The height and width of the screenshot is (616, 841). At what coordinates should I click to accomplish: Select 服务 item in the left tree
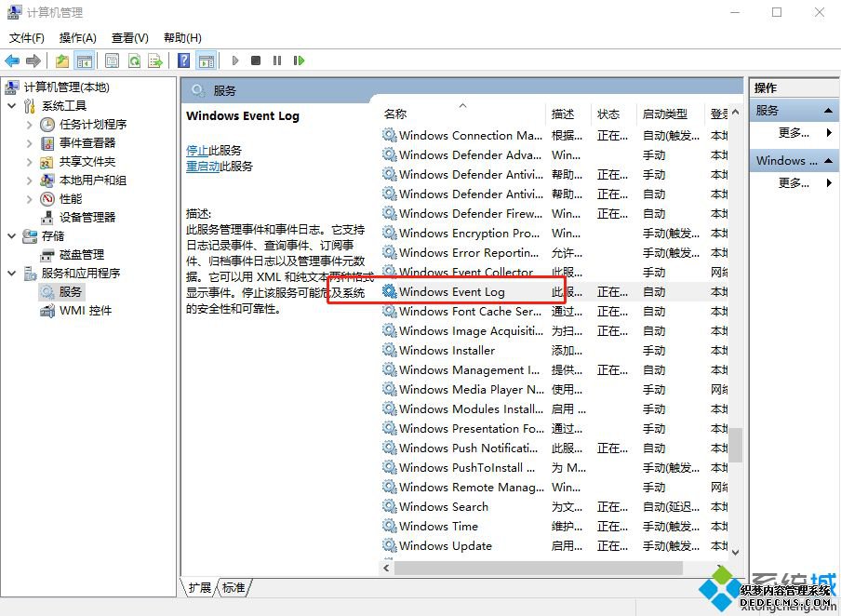click(x=61, y=292)
